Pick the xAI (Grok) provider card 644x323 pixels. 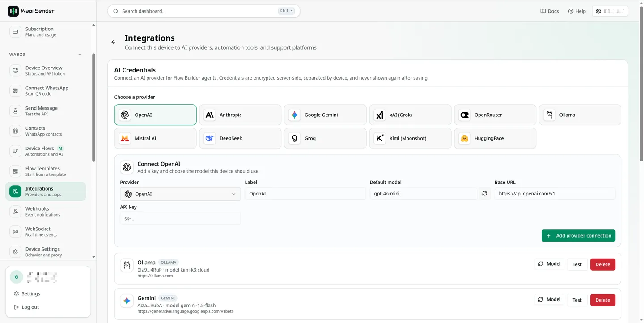click(410, 115)
